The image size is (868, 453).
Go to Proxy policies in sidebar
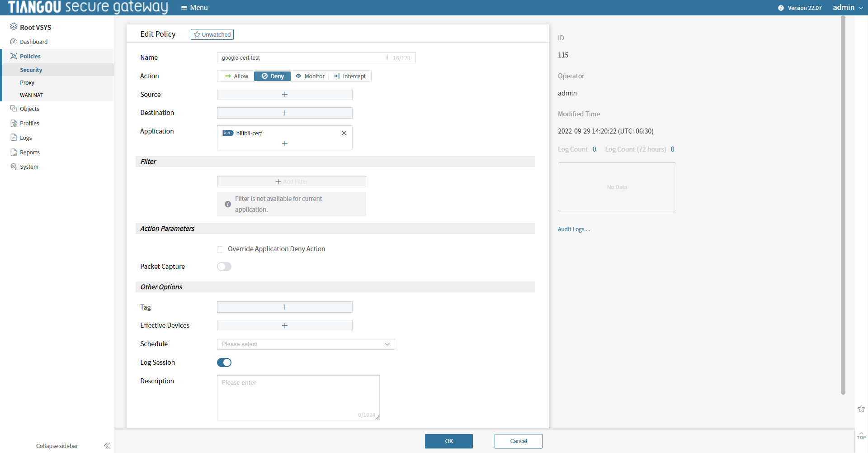(27, 83)
